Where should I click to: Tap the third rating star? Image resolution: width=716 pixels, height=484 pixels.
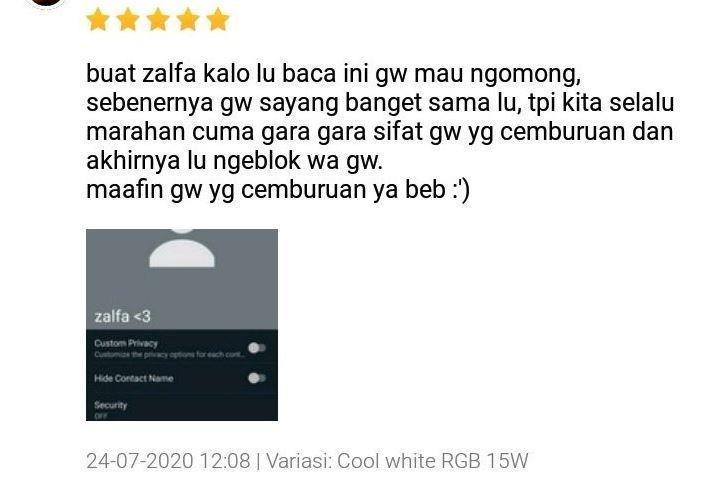(158, 20)
